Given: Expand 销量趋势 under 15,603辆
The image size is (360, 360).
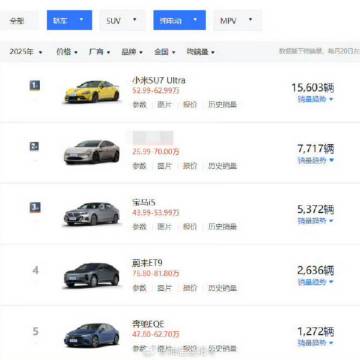Looking at the screenshot, I should click(316, 99).
